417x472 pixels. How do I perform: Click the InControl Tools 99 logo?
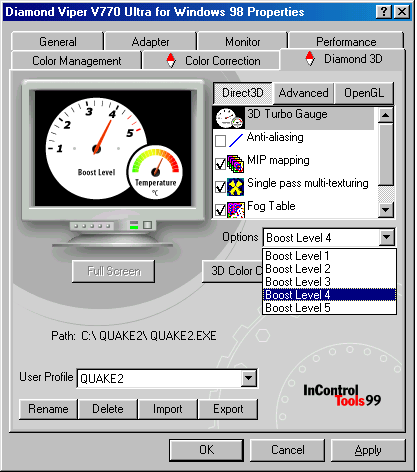click(342, 396)
